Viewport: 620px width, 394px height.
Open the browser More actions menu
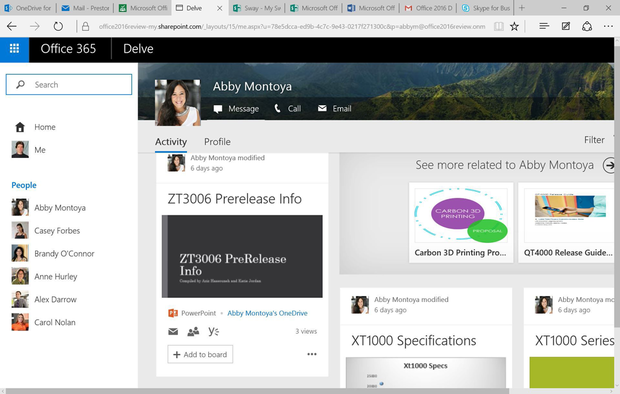(608, 26)
